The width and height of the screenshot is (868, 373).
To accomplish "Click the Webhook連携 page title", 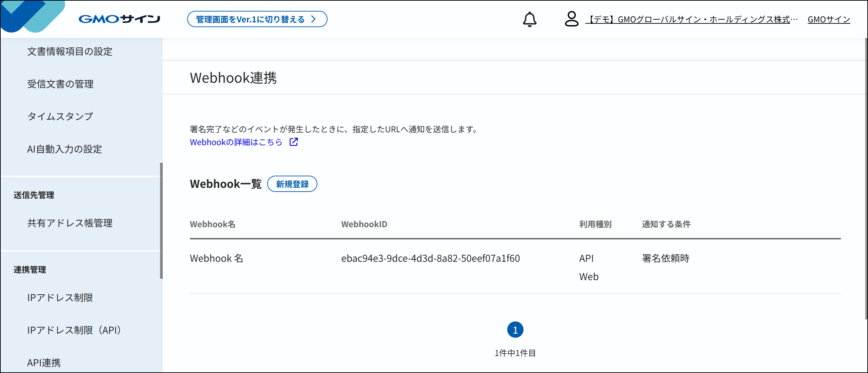I will coord(233,78).
